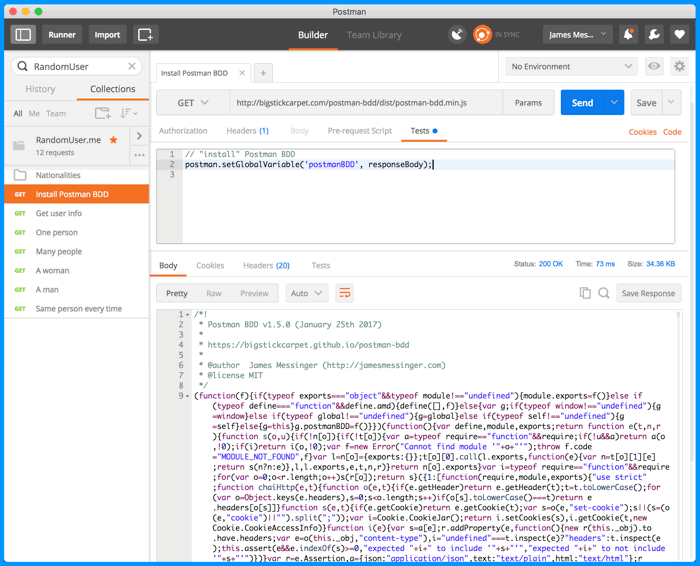Screen dimensions: 700x566
Task: Copy response body to clipboard
Action: [x=585, y=293]
